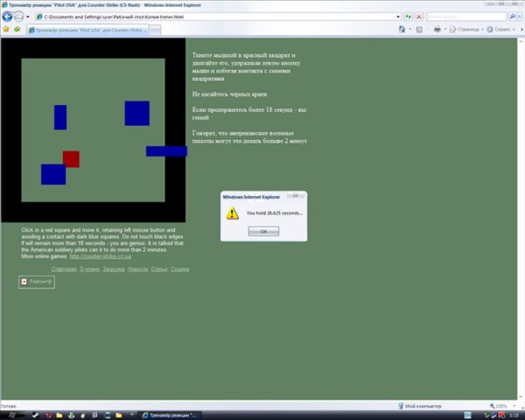The width and height of the screenshot is (525, 420).
Task: Click the counter-strike.cn.ua link
Action: (x=101, y=256)
